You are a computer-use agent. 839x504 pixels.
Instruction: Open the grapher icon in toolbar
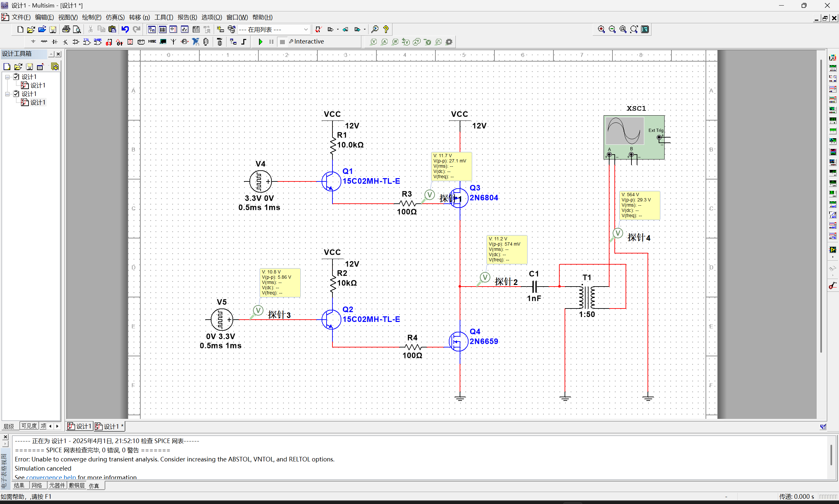tap(185, 29)
